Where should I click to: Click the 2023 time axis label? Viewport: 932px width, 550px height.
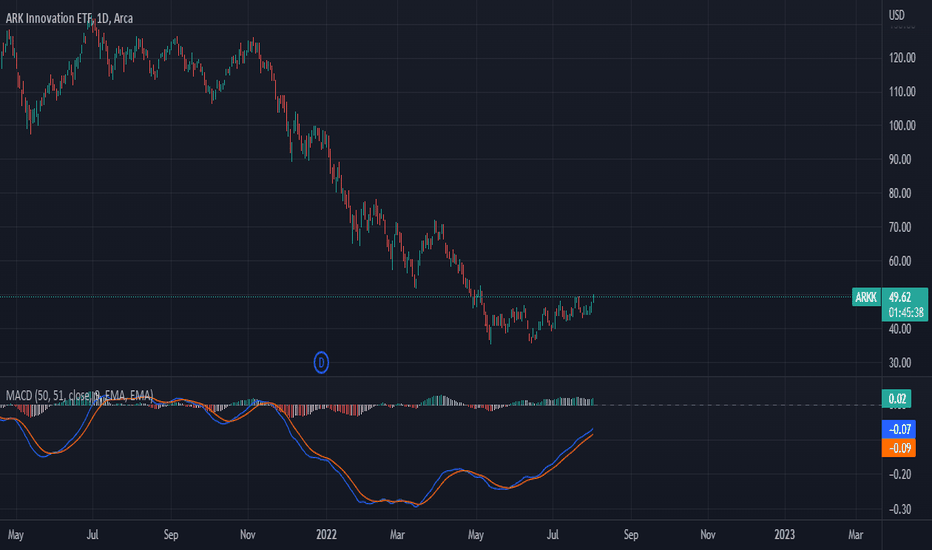[x=785, y=535]
